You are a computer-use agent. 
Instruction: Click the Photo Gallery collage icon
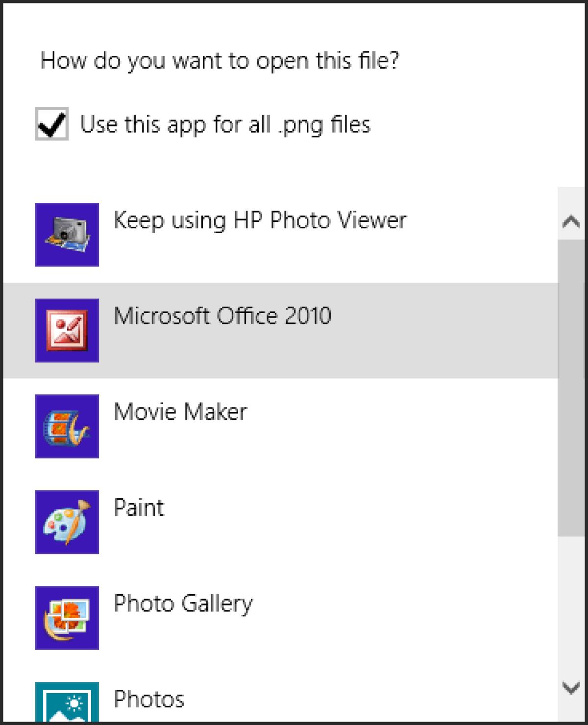point(67,617)
